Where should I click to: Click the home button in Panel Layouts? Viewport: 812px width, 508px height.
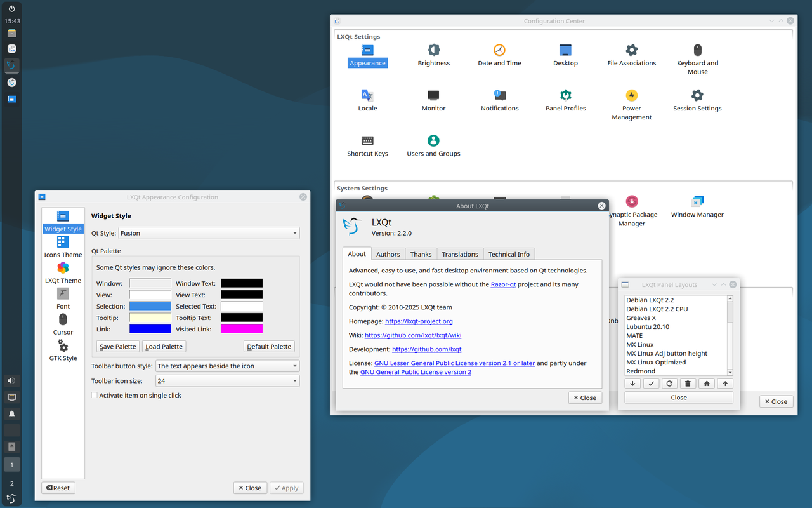pos(707,384)
